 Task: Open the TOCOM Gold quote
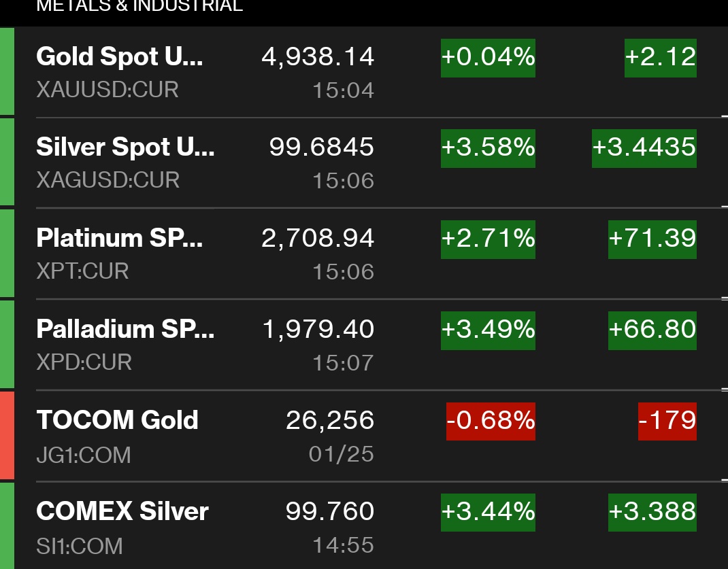click(117, 420)
